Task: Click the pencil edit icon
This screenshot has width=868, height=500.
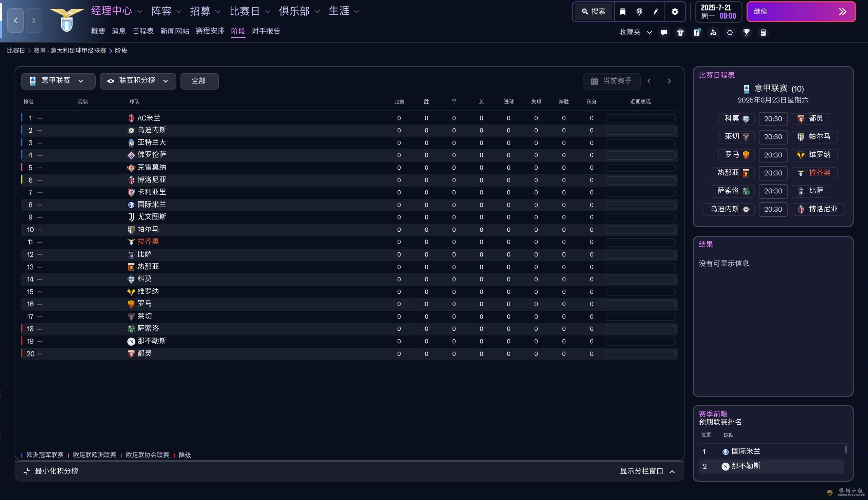Action: [655, 12]
